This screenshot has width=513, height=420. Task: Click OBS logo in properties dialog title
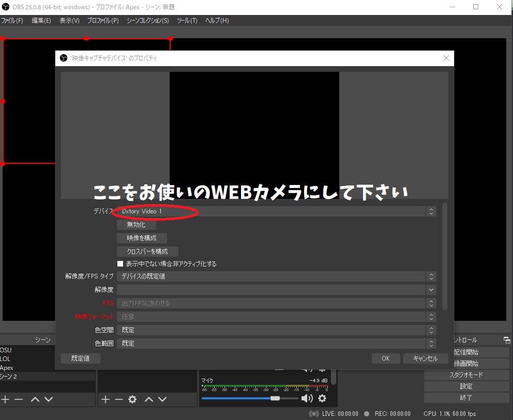click(x=64, y=58)
